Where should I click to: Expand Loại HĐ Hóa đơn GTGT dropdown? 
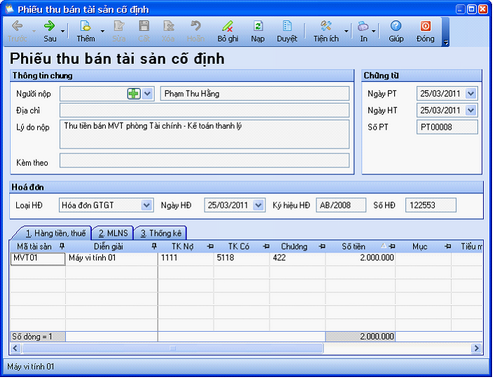146,205
